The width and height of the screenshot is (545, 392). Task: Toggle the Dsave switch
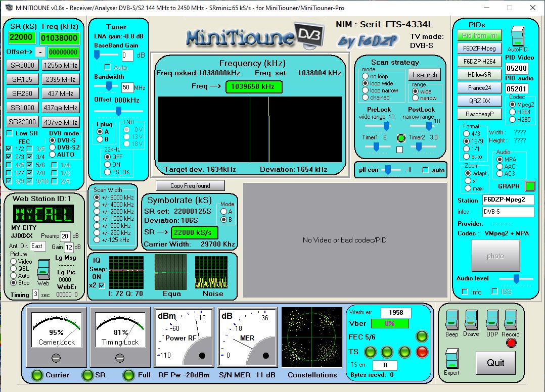click(471, 320)
